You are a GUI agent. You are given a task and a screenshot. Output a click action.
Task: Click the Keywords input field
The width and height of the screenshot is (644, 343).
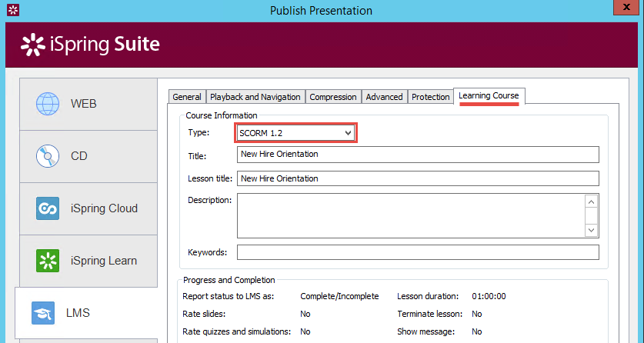[x=418, y=252]
